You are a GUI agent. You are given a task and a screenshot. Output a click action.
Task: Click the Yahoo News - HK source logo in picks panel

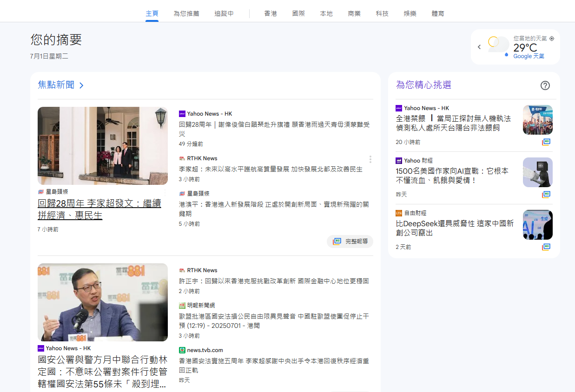tap(399, 108)
